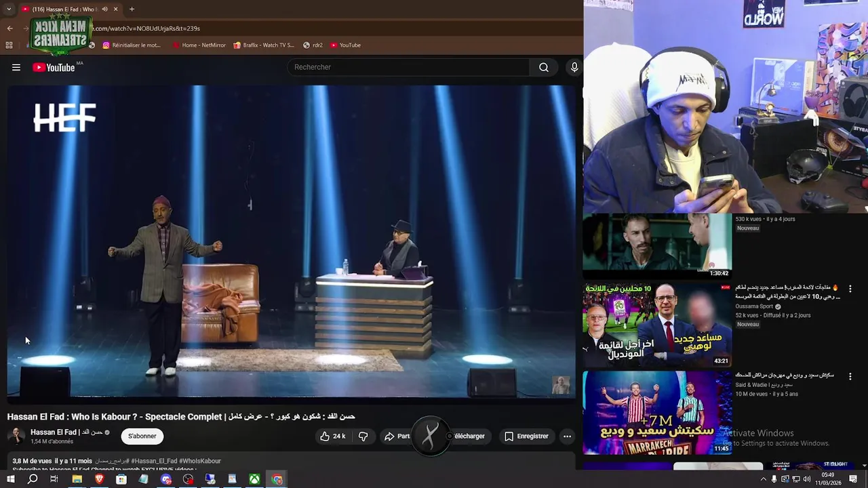The image size is (868, 488).
Task: Open the volume speaker icon in tray
Action: tap(806, 479)
